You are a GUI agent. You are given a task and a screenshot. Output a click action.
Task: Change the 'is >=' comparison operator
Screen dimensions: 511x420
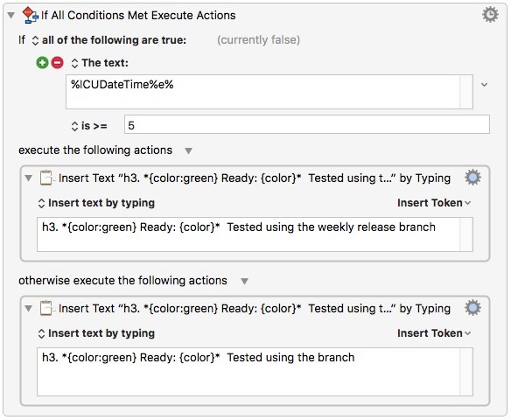click(x=89, y=126)
